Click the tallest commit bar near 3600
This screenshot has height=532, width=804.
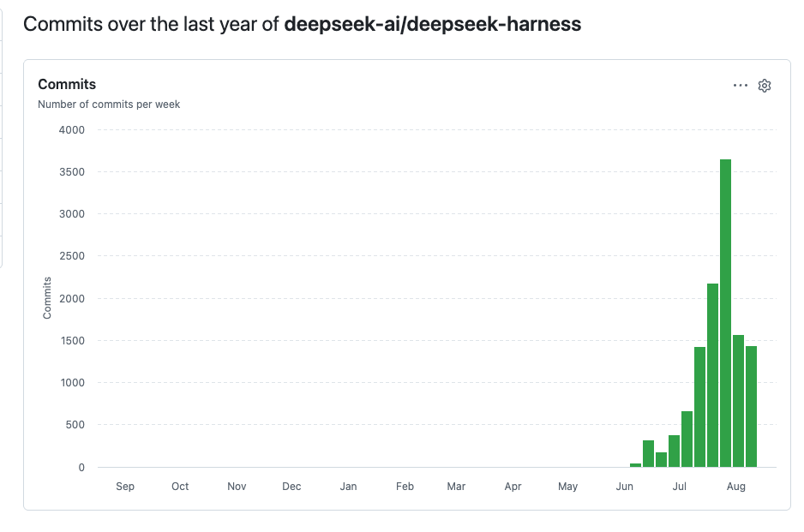[x=725, y=314]
